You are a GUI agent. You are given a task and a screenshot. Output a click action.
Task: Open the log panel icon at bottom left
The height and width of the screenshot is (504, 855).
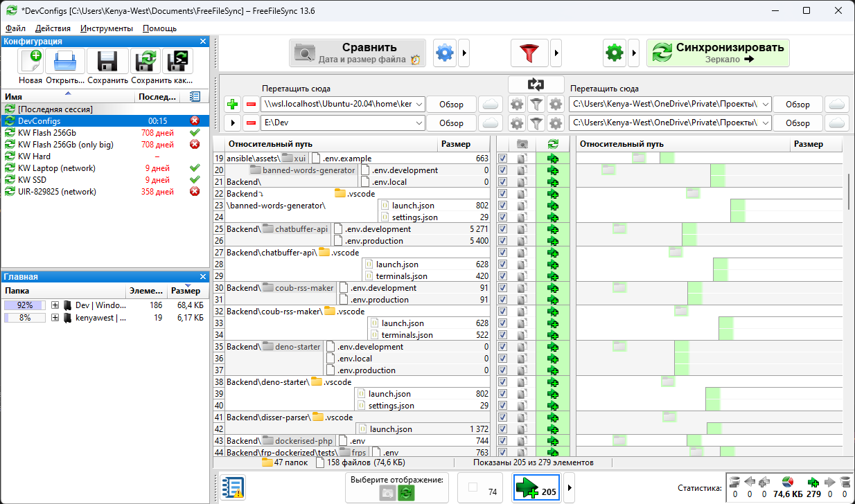[231, 488]
